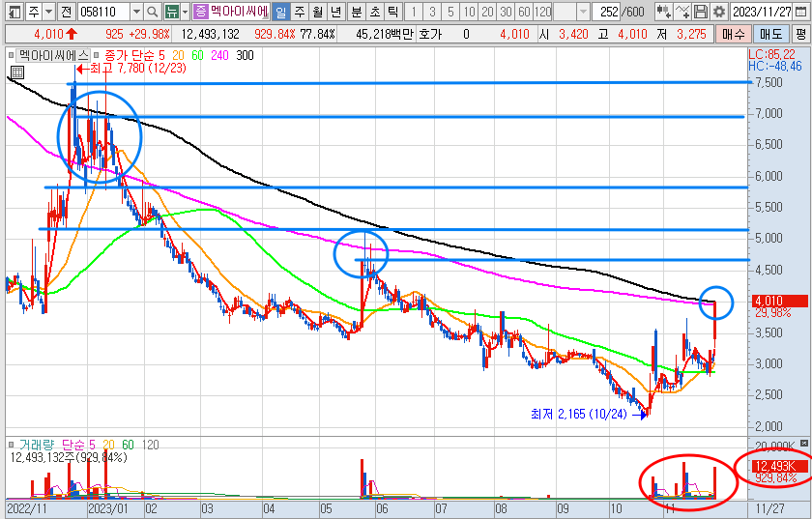Click the 최고 7,780 (12/23) high label
This screenshot has width=812, height=519.
point(138,69)
